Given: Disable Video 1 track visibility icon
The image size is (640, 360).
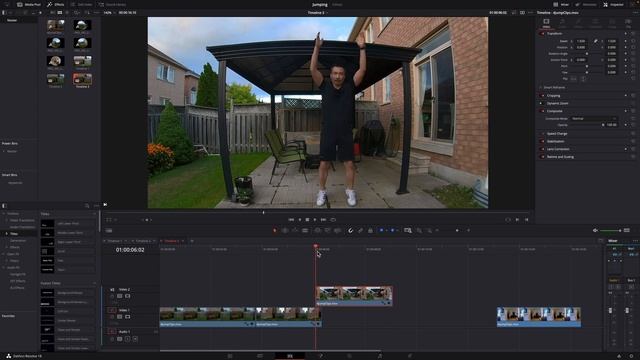Looking at the screenshot, I should click(127, 317).
